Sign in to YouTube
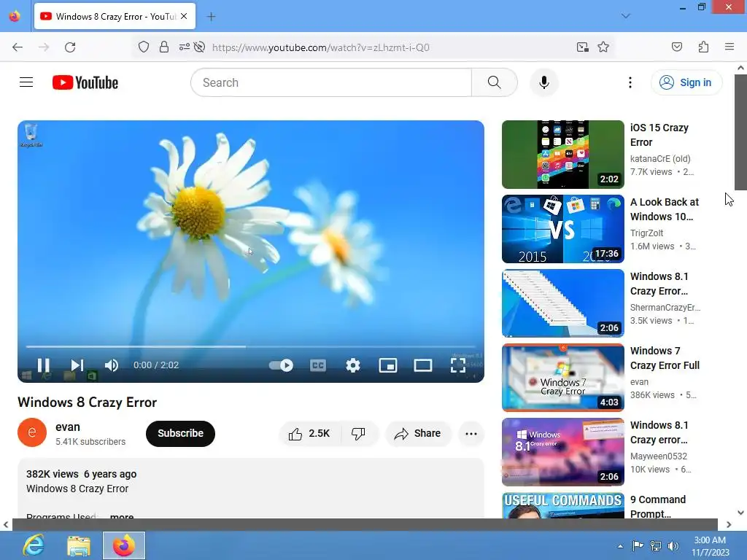Screen dimensions: 747x560 [686, 82]
